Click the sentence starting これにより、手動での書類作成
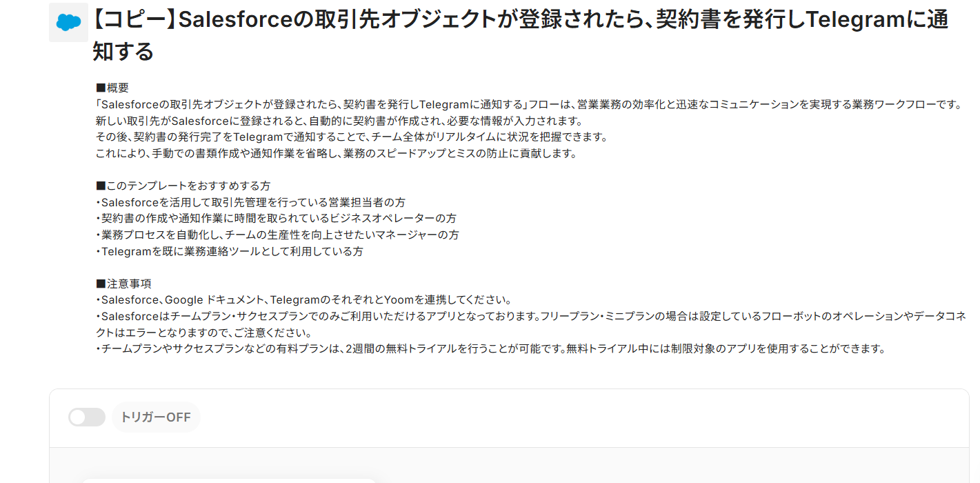The height and width of the screenshot is (483, 980). click(336, 154)
